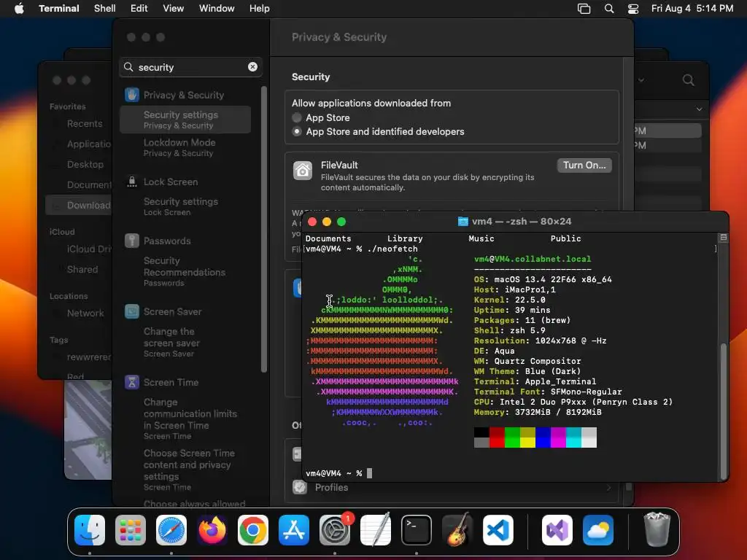
Task: Click Terminal split pane button
Action: pyautogui.click(x=723, y=237)
